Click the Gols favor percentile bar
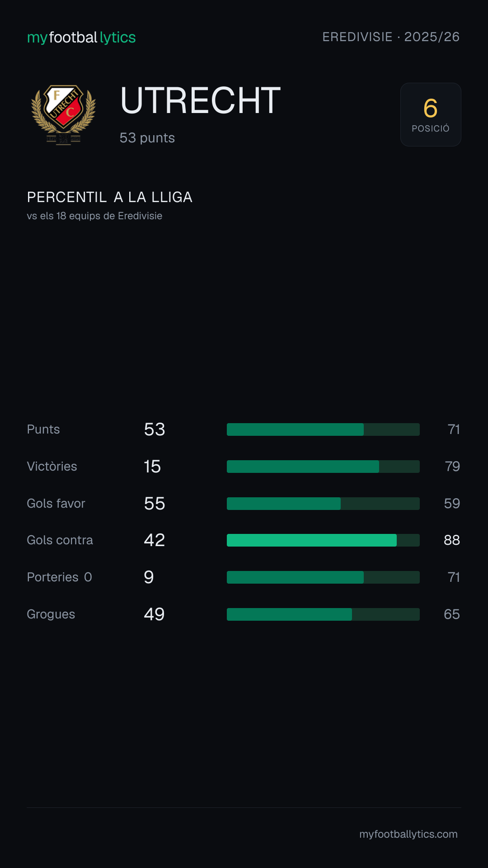The image size is (488, 868). click(323, 504)
